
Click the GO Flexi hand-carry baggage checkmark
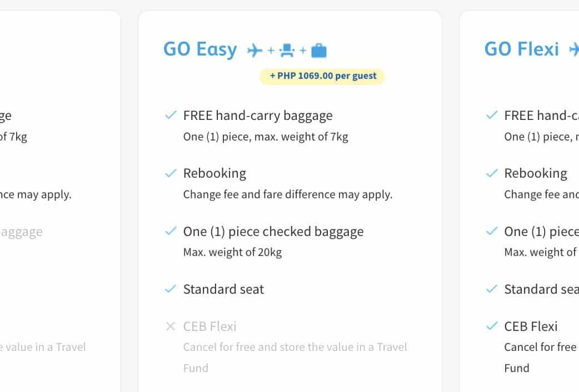492,115
